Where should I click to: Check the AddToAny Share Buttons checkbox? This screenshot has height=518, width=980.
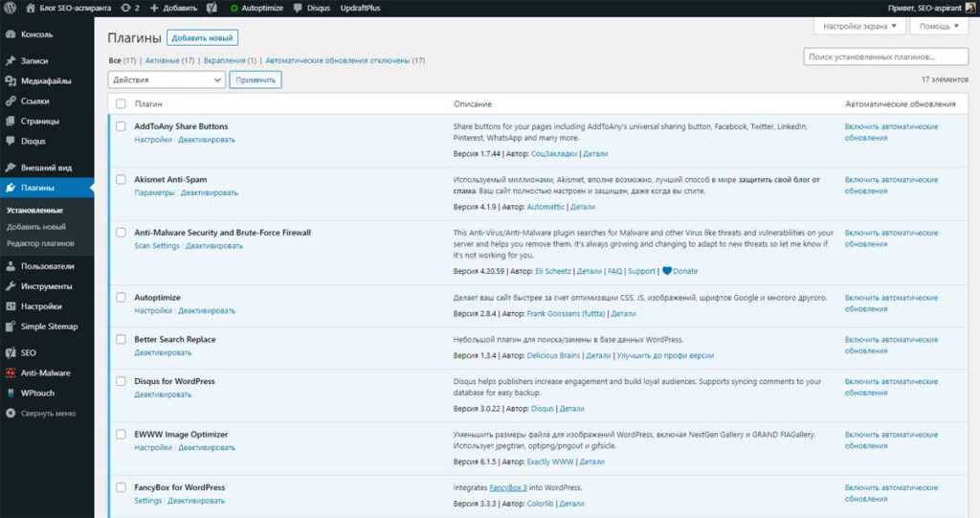click(121, 126)
